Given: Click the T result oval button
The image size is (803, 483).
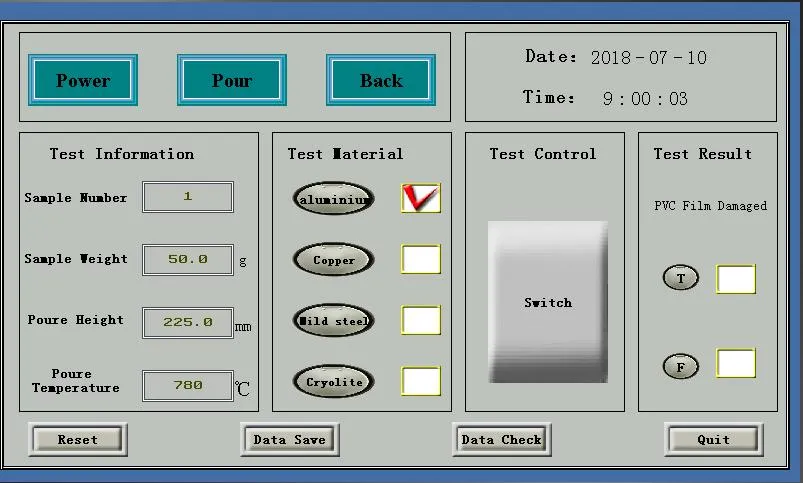Looking at the screenshot, I should 681,279.
